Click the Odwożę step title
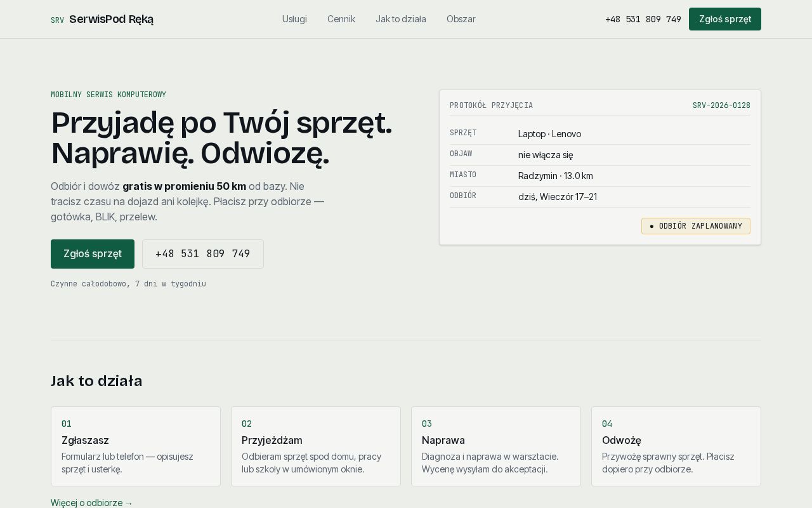812x508 pixels. pyautogui.click(x=622, y=440)
